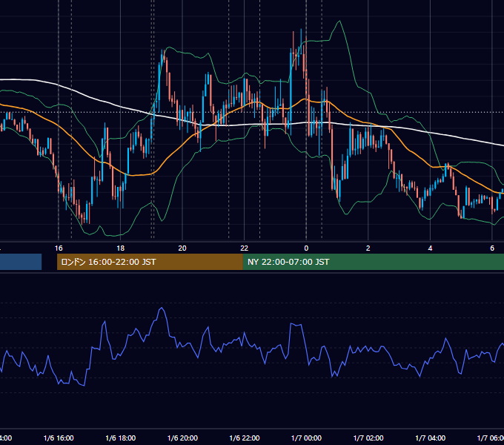
Task: Click hour label 18 on upper chart axis
Action: pyautogui.click(x=121, y=248)
